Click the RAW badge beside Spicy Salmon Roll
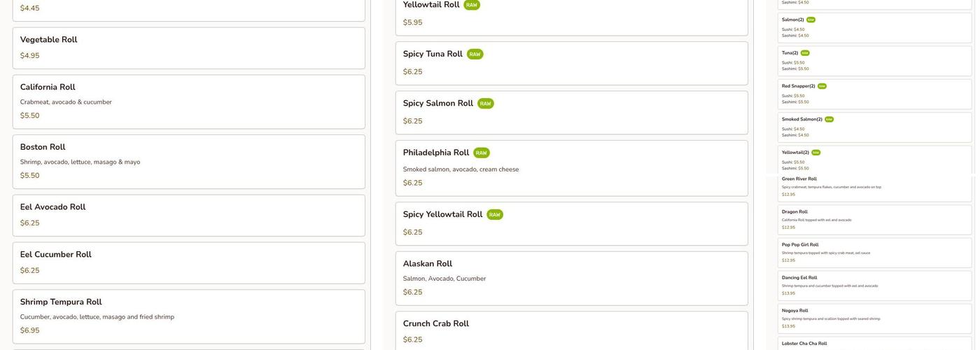980x350 pixels. [x=485, y=104]
